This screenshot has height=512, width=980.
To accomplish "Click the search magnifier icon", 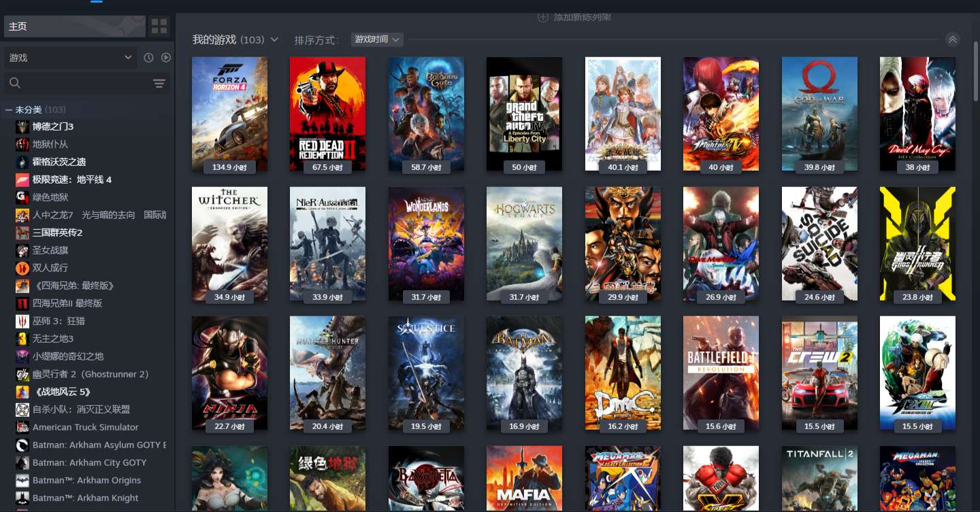I will tap(15, 84).
